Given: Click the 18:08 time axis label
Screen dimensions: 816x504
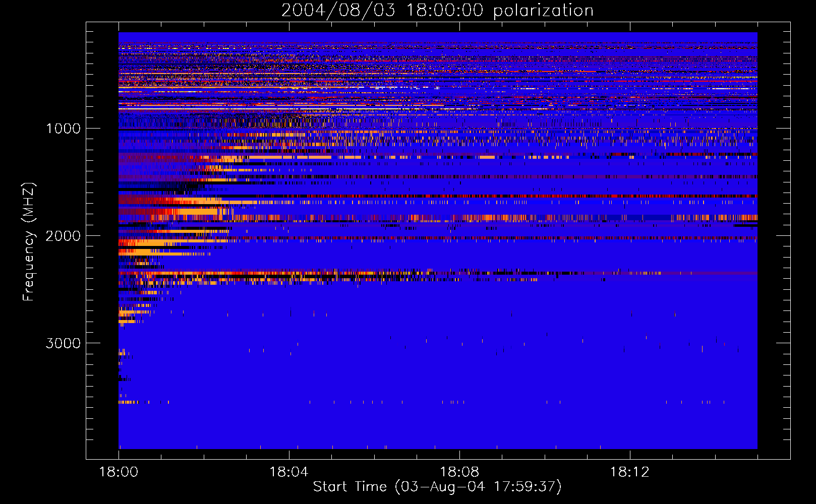Looking at the screenshot, I should tap(459, 472).
